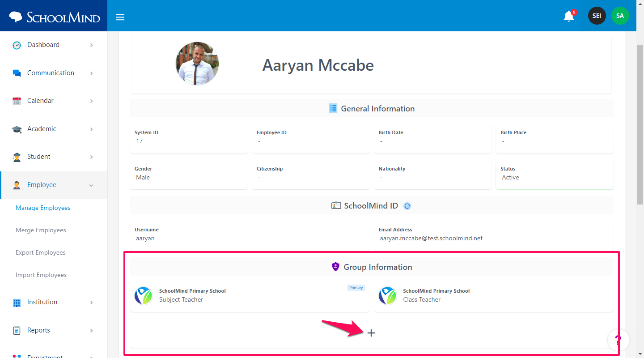Viewport: 644px width, 358px height.
Task: Click the Birth Date field label
Action: 391,132
